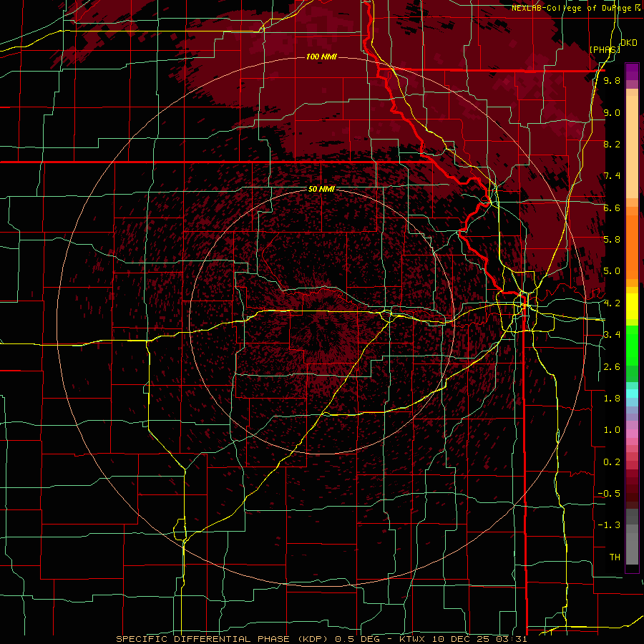
Task: Click the 3.4 scale label
Action: coord(612,335)
